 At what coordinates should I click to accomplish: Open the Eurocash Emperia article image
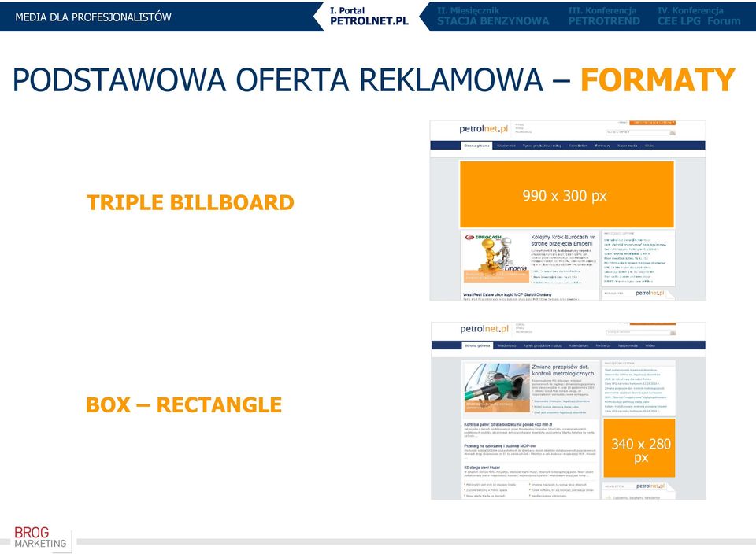click(495, 258)
